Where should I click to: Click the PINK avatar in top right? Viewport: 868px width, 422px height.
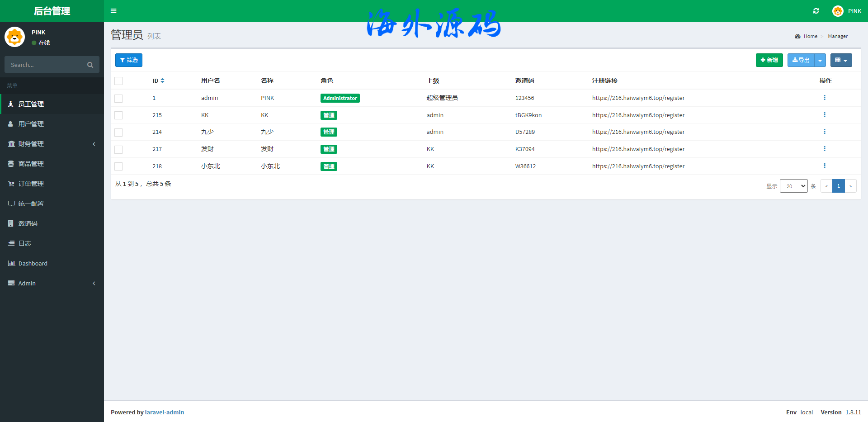point(838,11)
